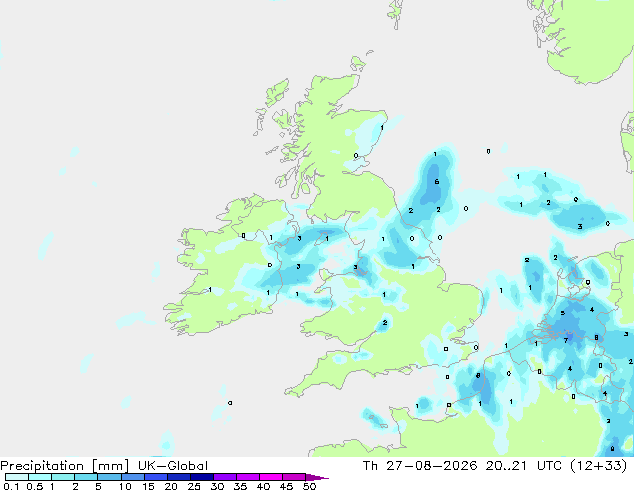This screenshot has height=490, width=634.
Task: Pick the 1–2 mm legend color swatch
Action: 63,477
